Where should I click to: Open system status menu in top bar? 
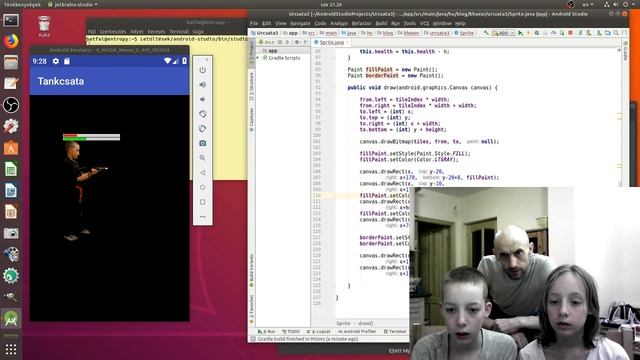pos(620,4)
